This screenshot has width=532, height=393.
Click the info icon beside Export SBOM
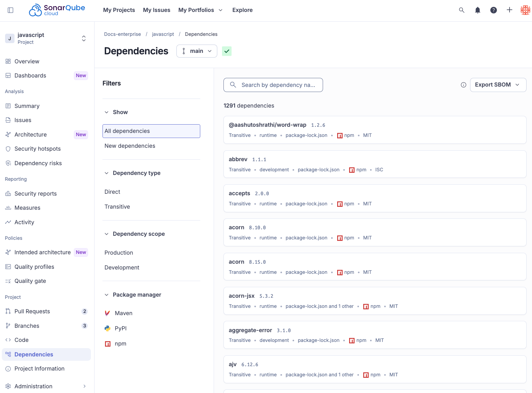click(x=464, y=85)
